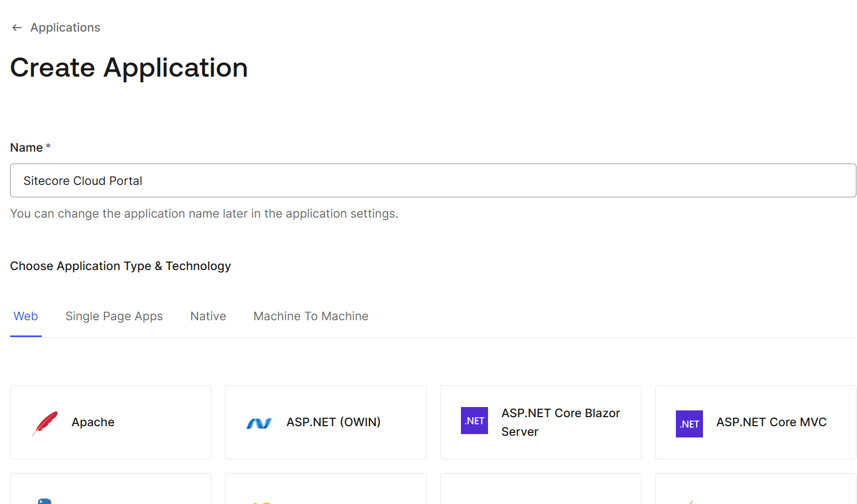Image resolution: width=857 pixels, height=504 pixels.
Task: Switch to Machine To Machine tab
Action: (x=311, y=316)
